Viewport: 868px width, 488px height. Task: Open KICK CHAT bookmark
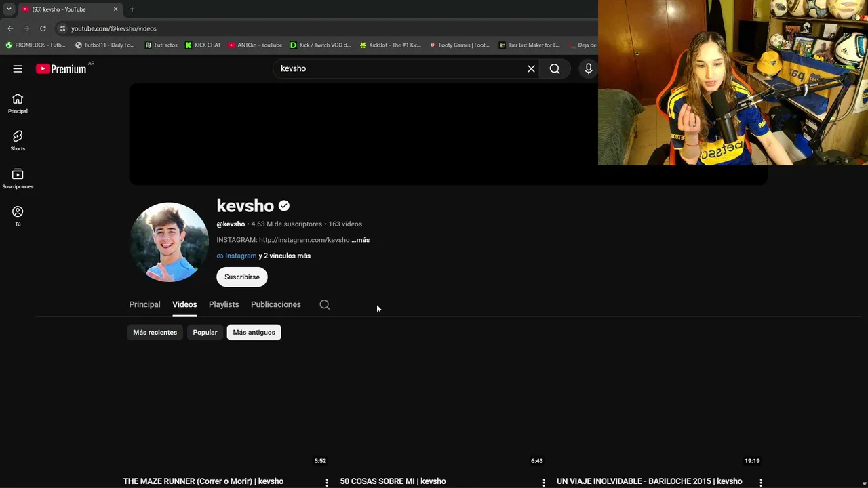(203, 45)
